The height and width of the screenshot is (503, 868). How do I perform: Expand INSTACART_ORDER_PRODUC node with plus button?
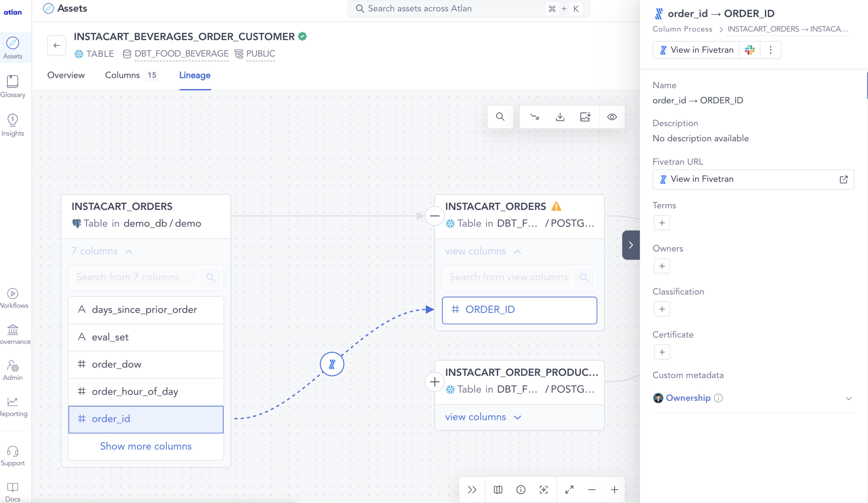point(434,382)
